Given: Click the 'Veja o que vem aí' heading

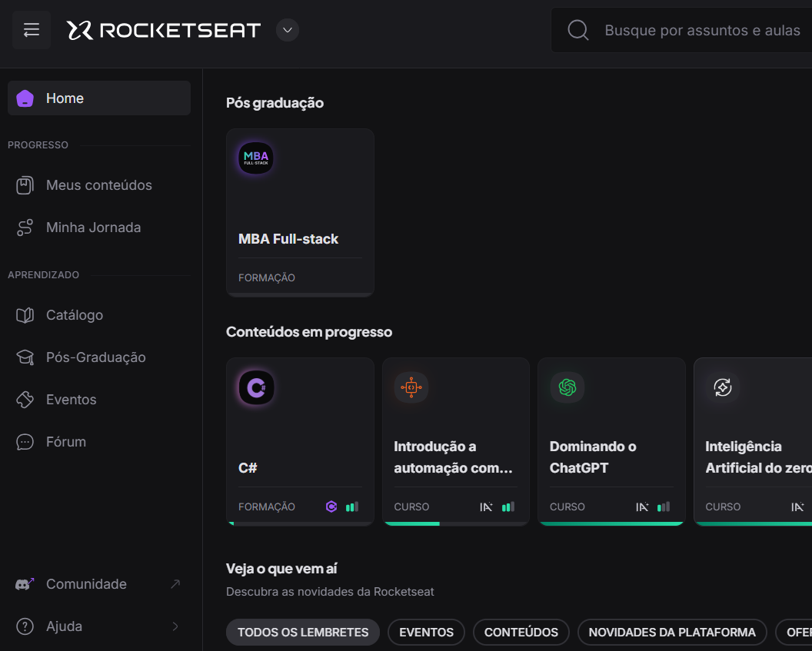Looking at the screenshot, I should pos(281,570).
